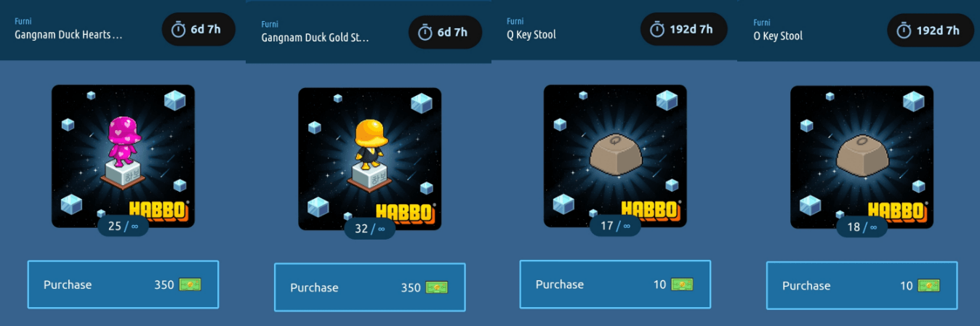This screenshot has height=326, width=980.
Task: Select the Q Key Stool image
Action: (615, 156)
